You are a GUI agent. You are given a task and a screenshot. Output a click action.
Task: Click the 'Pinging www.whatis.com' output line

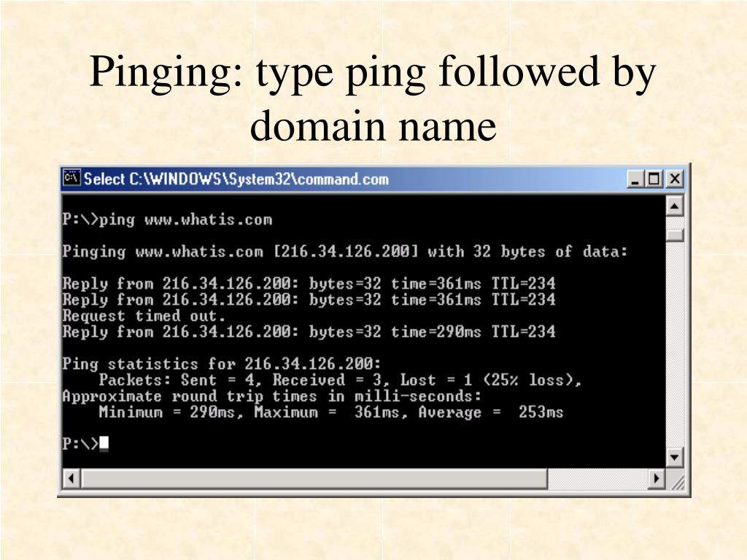[x=345, y=251]
